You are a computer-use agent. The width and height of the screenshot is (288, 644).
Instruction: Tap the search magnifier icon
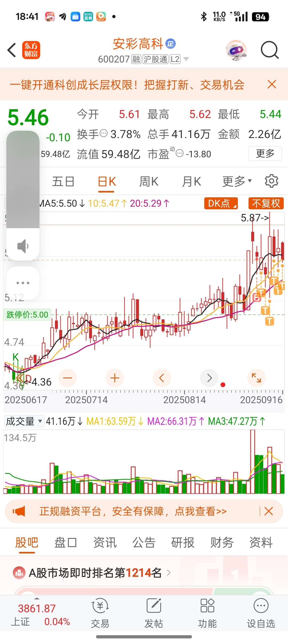(x=270, y=50)
